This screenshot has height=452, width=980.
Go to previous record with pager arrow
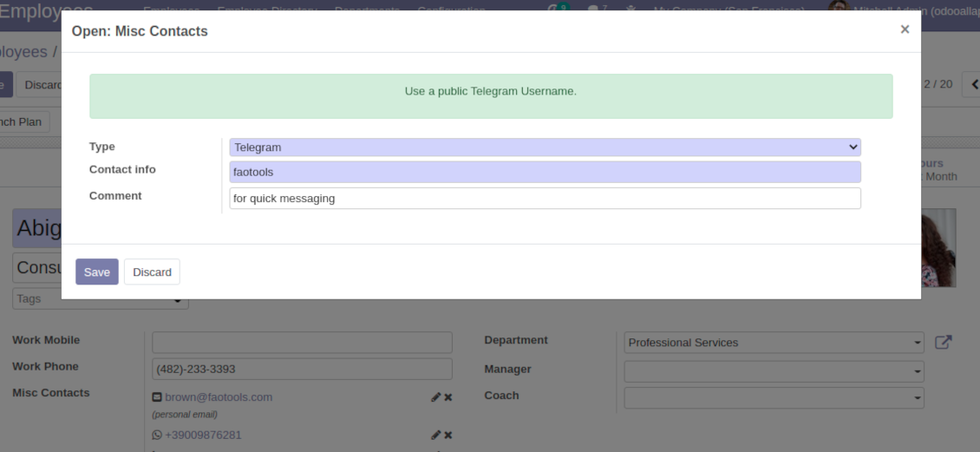pos(974,84)
